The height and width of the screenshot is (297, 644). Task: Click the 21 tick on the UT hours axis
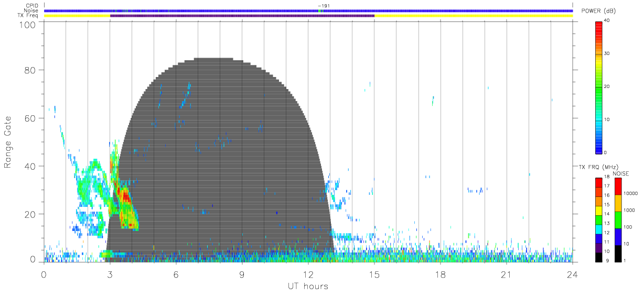[506, 274]
